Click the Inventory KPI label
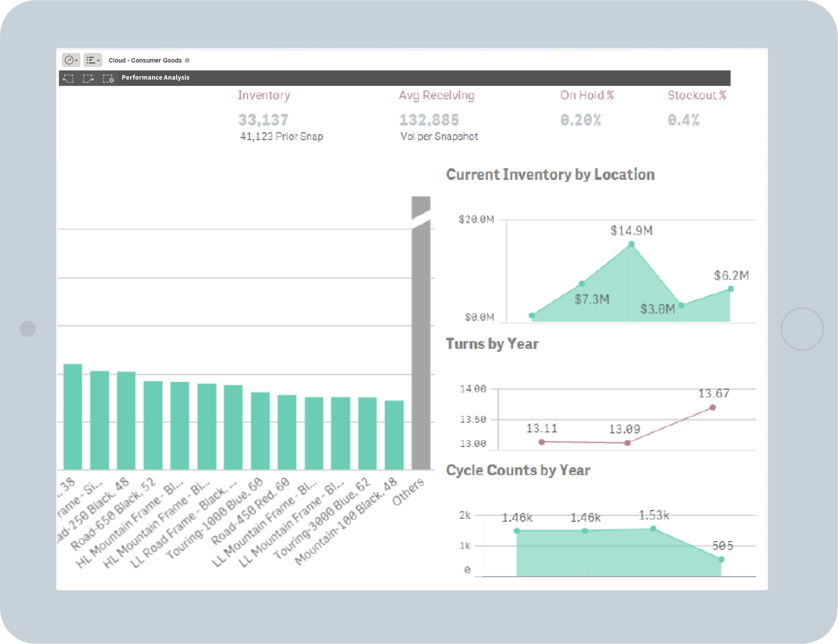The image size is (838, 644). [264, 95]
